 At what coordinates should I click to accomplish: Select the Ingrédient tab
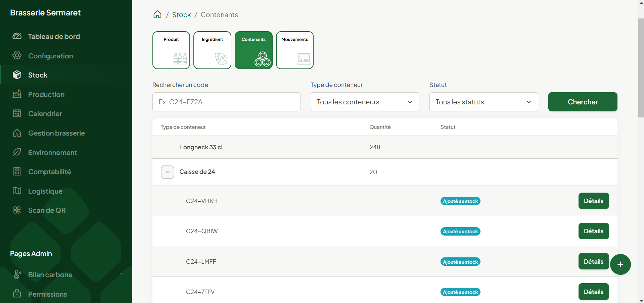pos(212,50)
